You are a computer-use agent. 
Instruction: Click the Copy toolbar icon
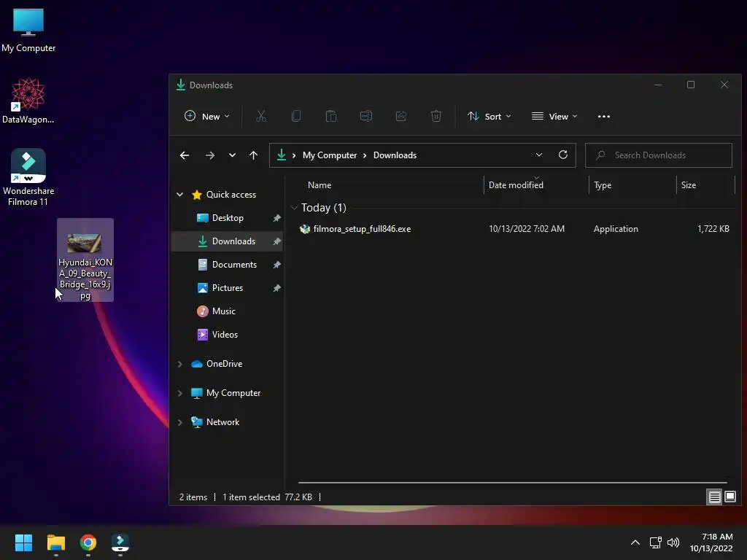point(296,116)
